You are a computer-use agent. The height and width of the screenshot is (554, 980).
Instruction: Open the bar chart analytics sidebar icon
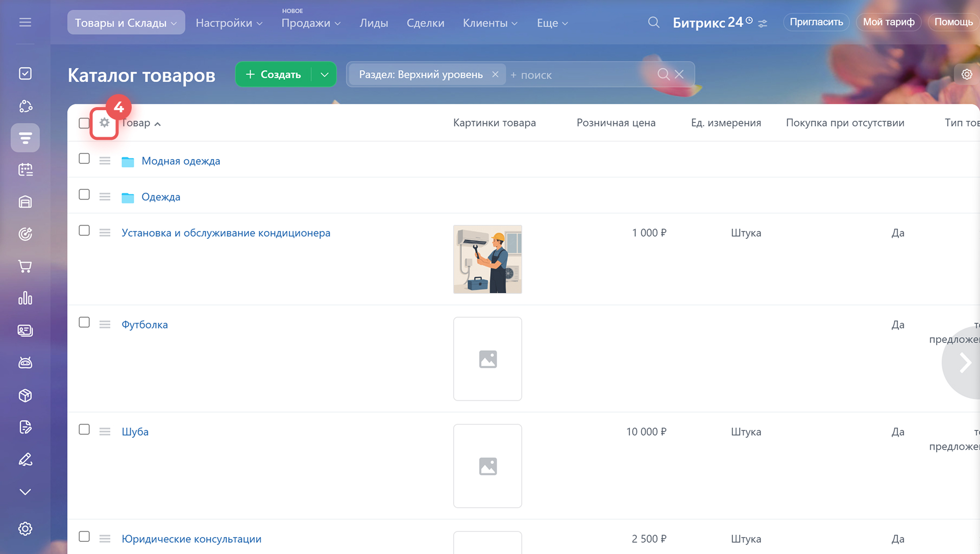click(25, 298)
